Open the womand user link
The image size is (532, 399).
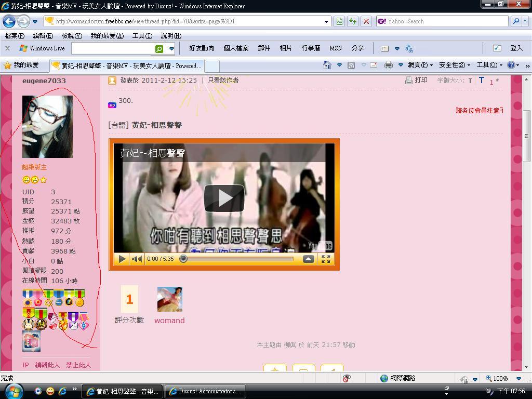170,320
